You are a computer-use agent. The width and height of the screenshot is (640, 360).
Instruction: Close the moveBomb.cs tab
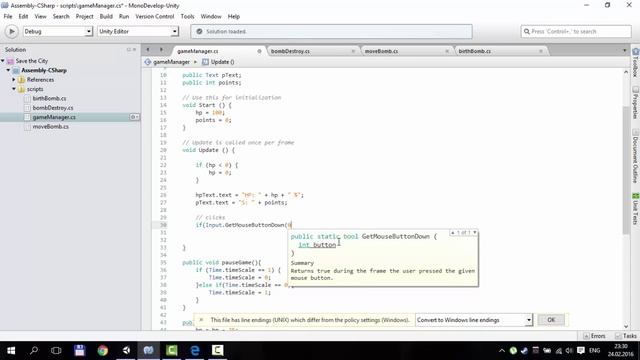(x=447, y=51)
